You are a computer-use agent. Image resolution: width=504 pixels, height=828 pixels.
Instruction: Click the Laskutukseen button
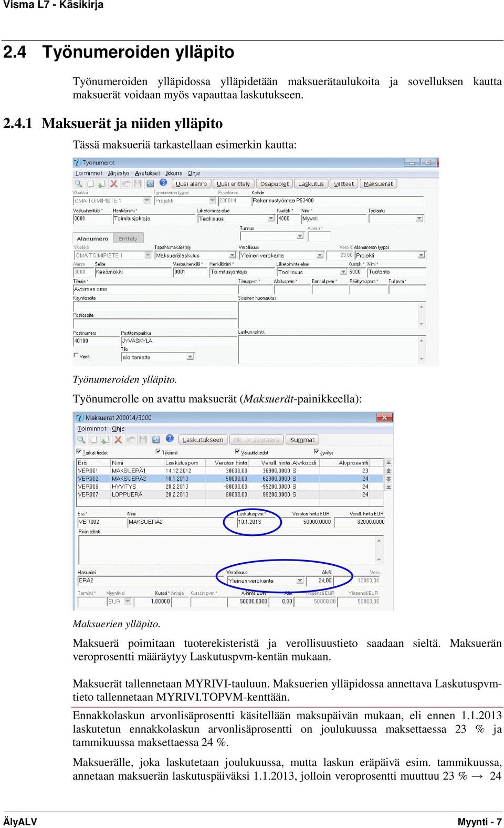[x=203, y=440]
